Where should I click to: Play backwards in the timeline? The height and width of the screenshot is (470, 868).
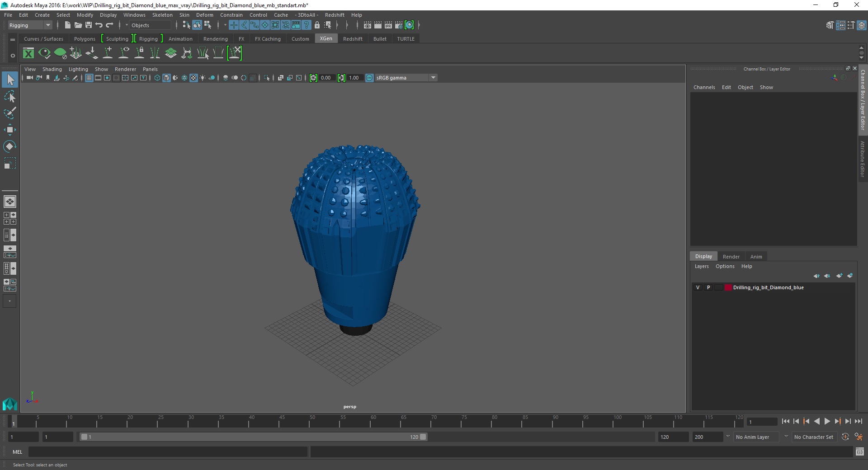(816, 421)
